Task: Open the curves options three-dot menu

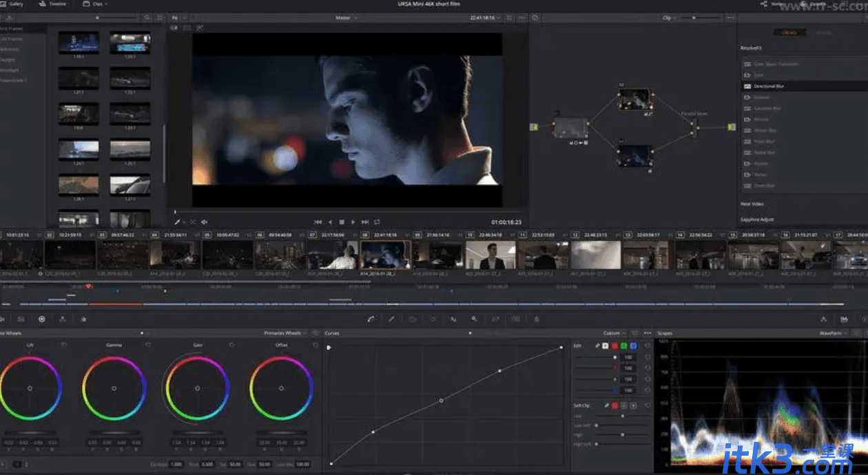Action: 647,333
